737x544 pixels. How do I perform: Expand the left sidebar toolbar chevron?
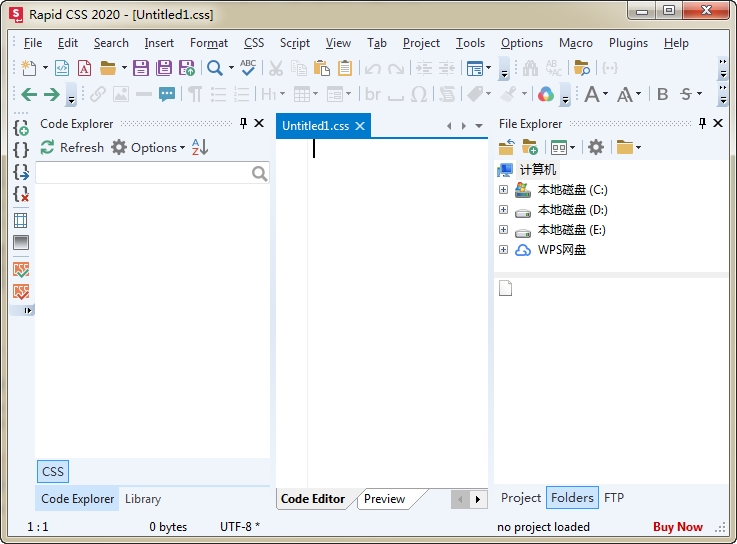27,310
